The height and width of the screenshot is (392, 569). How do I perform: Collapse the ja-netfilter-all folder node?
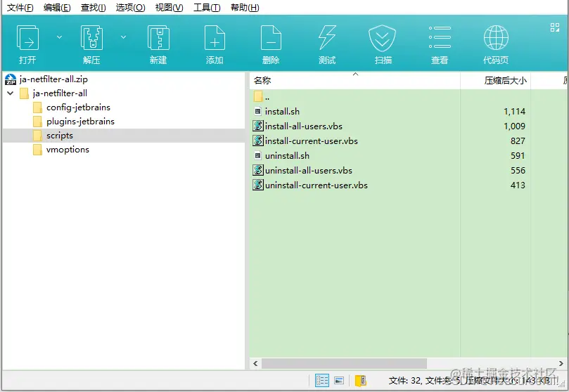(10, 93)
